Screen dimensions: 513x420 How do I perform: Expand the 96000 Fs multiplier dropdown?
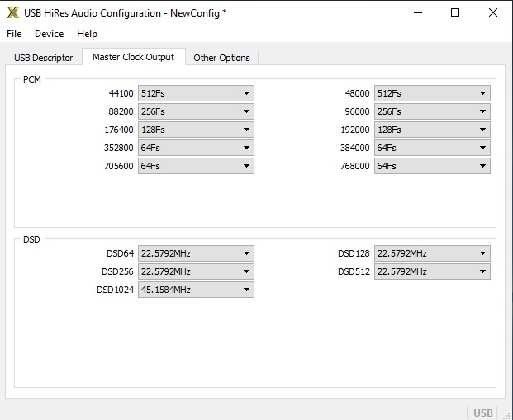432,111
